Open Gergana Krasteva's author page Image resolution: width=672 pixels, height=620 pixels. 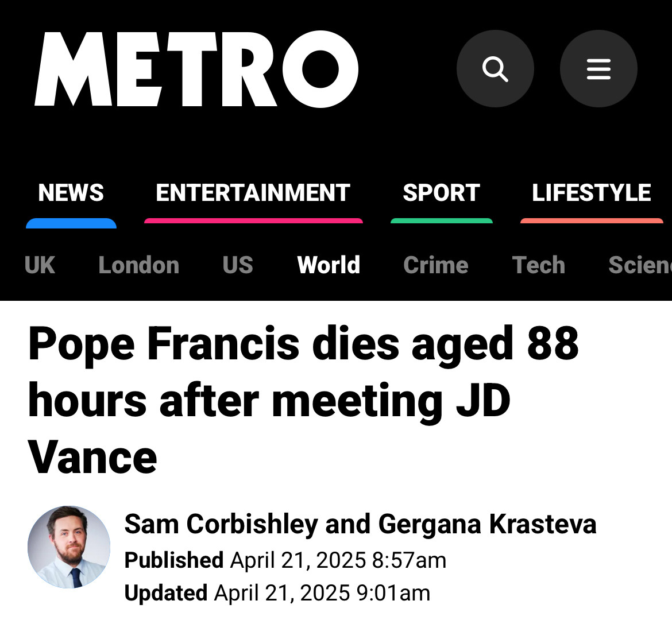(x=487, y=524)
